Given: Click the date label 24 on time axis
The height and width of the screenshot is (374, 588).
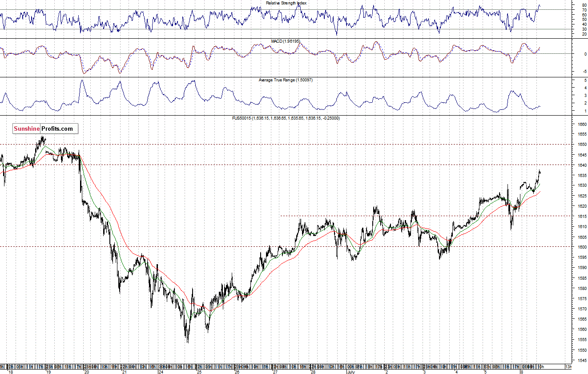Looking at the screenshot, I should 161,371.
